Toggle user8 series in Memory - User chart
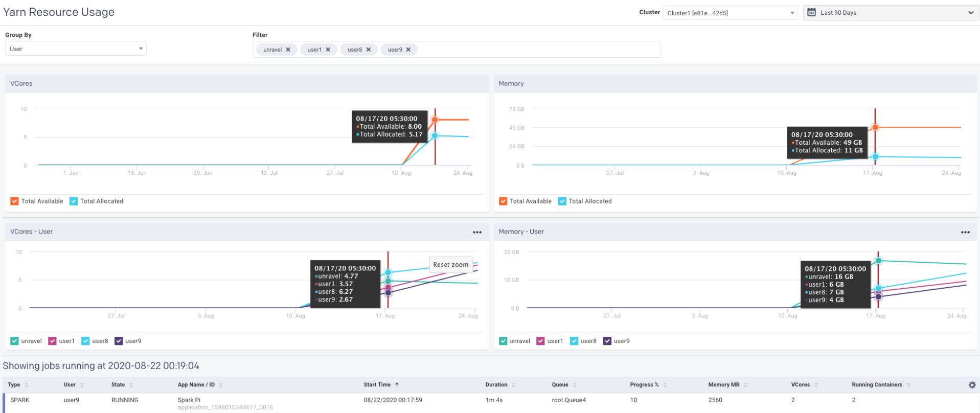 [x=574, y=341]
